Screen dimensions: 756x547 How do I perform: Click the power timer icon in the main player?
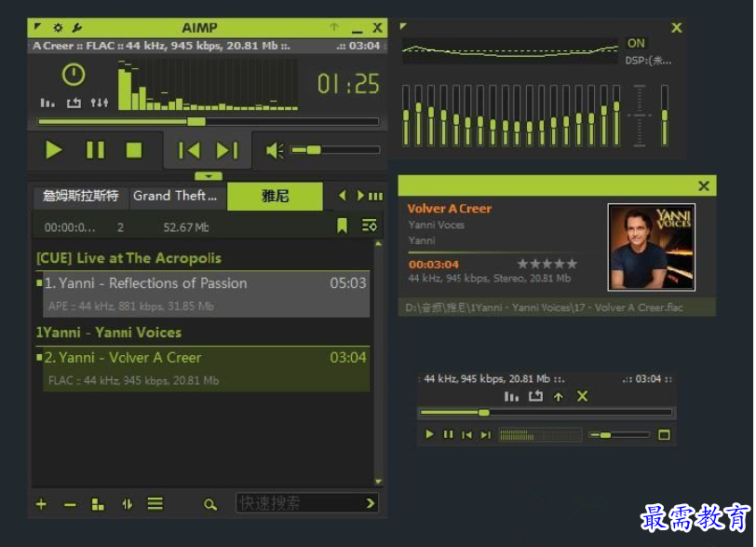tap(74, 75)
